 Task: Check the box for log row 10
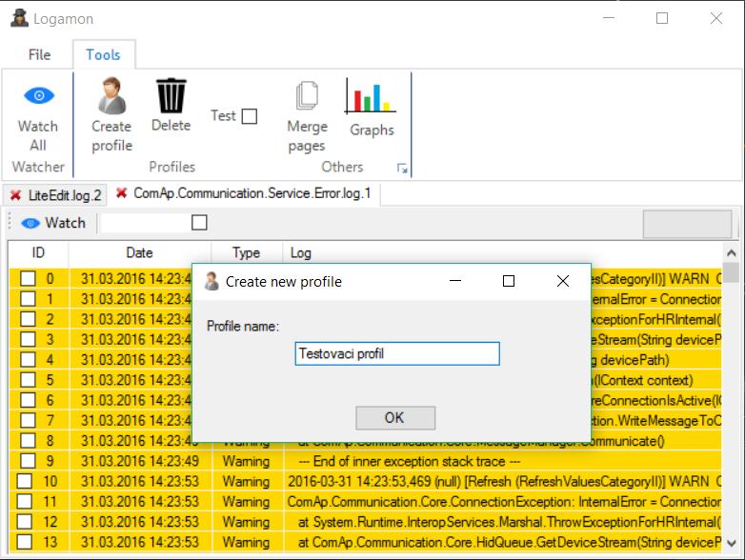(x=24, y=481)
